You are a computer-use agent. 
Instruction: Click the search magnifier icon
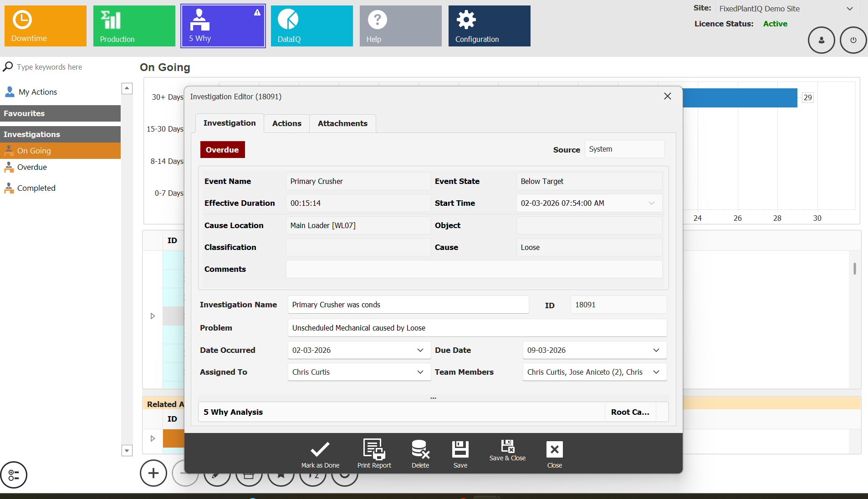click(8, 67)
